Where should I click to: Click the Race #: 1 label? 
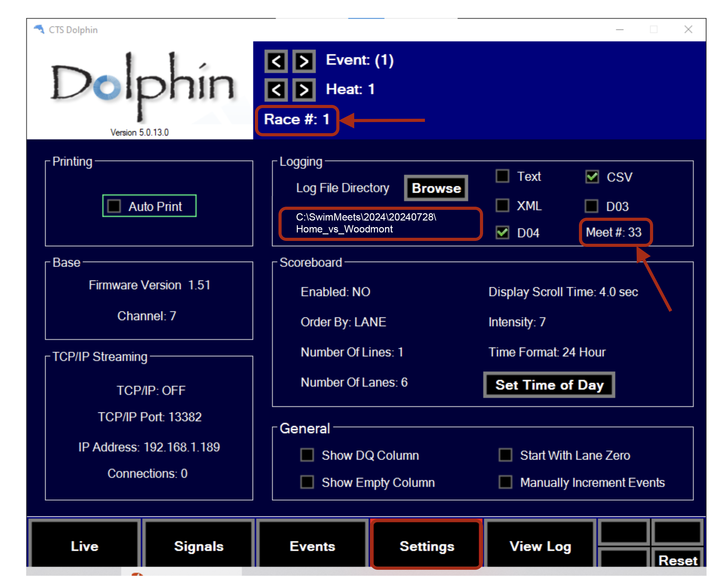pos(297,120)
